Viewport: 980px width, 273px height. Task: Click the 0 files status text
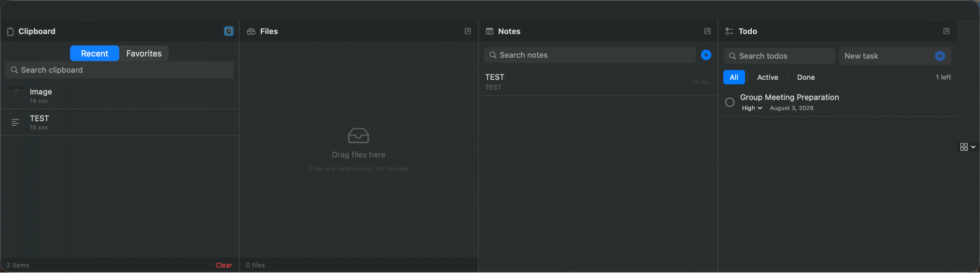tap(255, 265)
